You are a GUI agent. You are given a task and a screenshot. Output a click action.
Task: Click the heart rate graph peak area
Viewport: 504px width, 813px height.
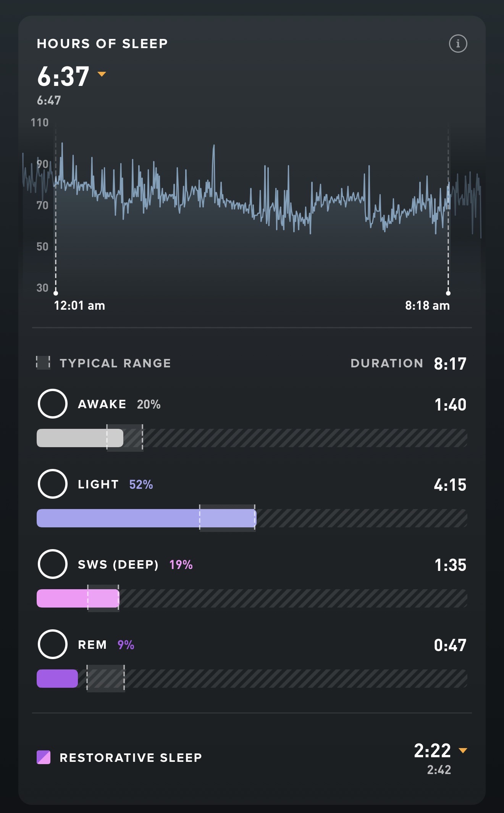coord(213,153)
